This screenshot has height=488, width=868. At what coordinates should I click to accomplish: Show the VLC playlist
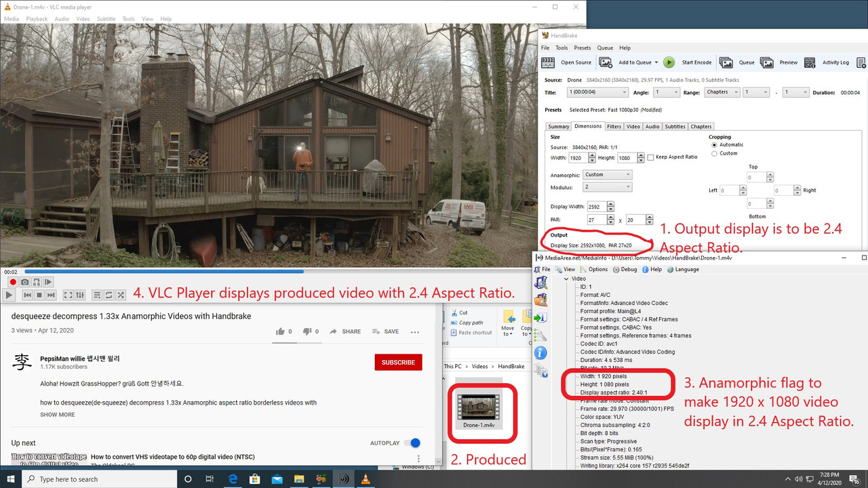(97, 295)
